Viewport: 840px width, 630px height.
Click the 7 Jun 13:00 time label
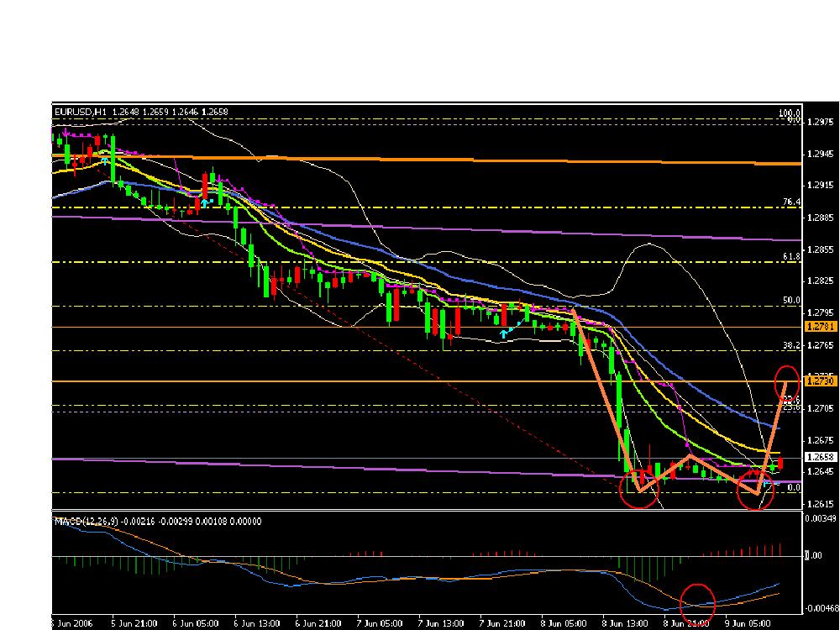point(441,623)
